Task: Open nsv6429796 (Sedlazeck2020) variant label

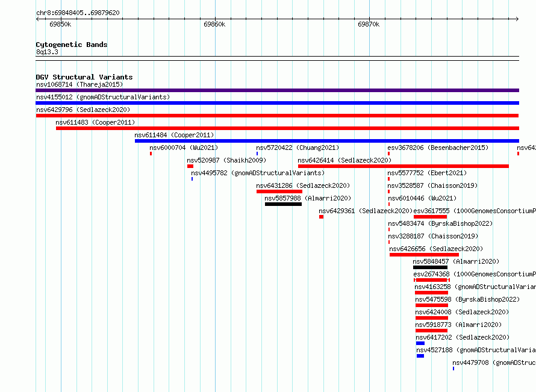Action: 83,110
